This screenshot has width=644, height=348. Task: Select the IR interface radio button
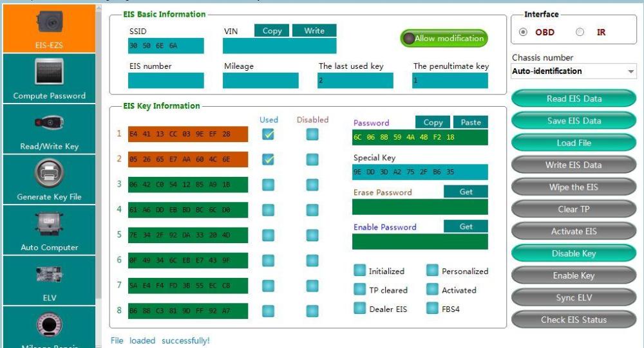pos(580,32)
